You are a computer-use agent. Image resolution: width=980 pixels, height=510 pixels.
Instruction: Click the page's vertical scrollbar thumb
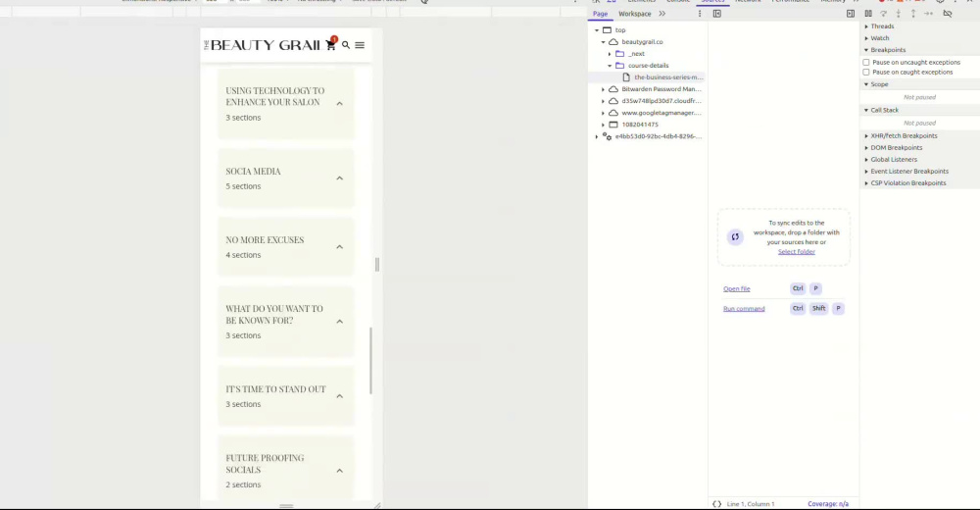(x=370, y=361)
